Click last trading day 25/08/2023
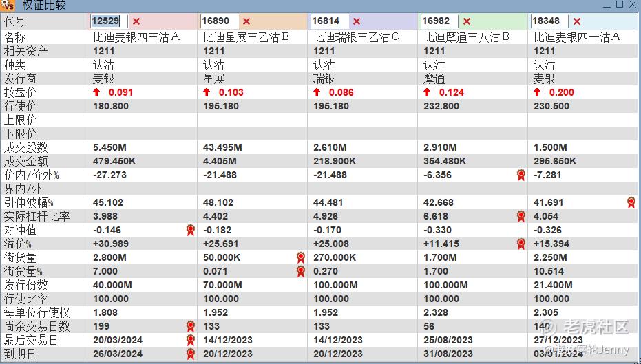The image size is (641, 364). [448, 340]
